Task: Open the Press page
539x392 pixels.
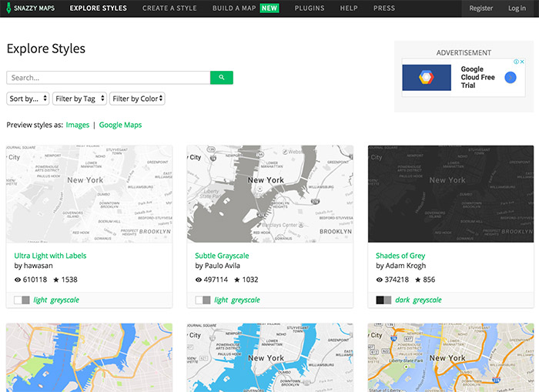Action: (x=384, y=8)
